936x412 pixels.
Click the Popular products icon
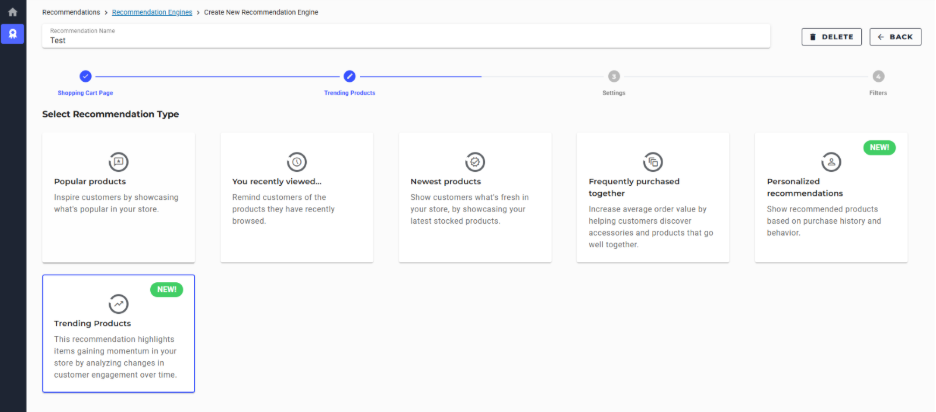pos(118,162)
